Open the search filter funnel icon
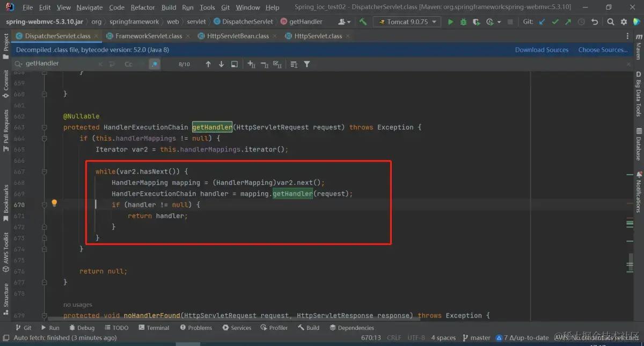644x346 pixels. [x=307, y=64]
